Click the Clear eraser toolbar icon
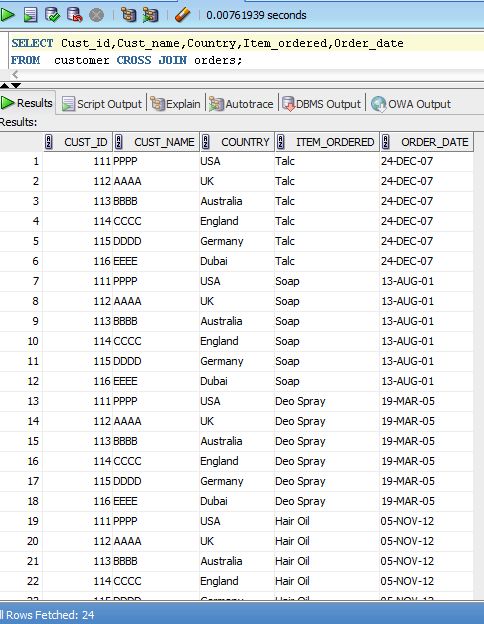 (182, 15)
